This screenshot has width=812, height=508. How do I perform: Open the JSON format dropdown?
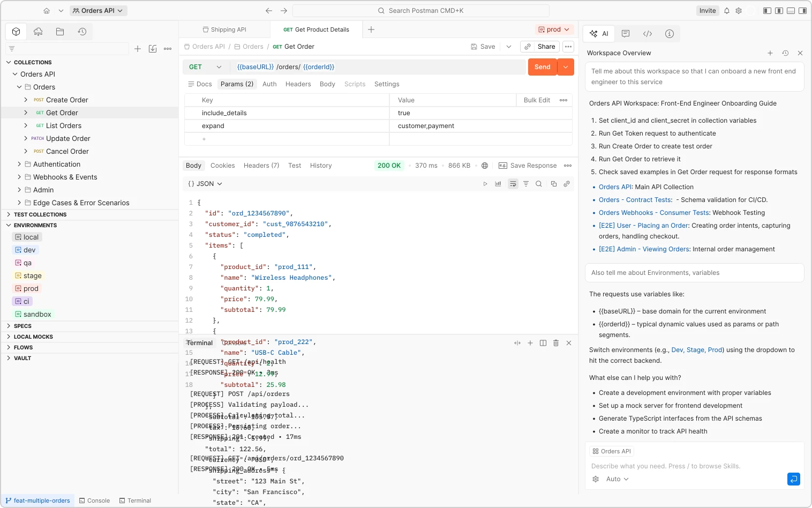pos(205,184)
